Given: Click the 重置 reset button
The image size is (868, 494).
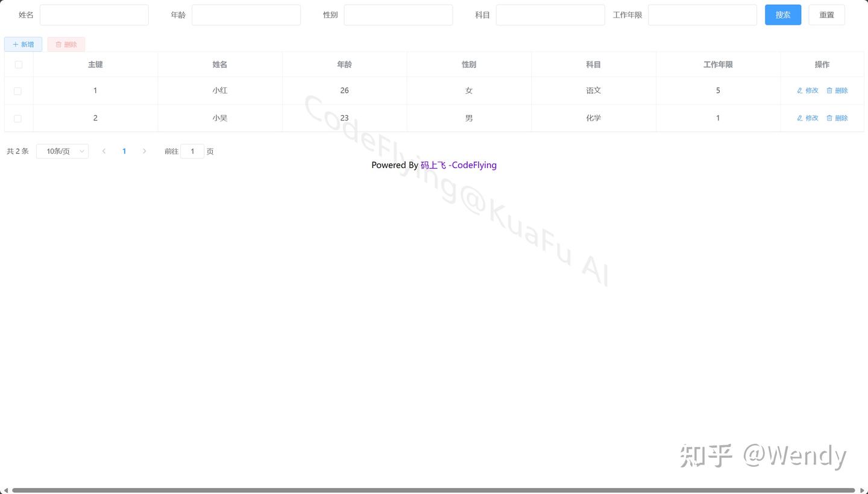Looking at the screenshot, I should tap(826, 14).
